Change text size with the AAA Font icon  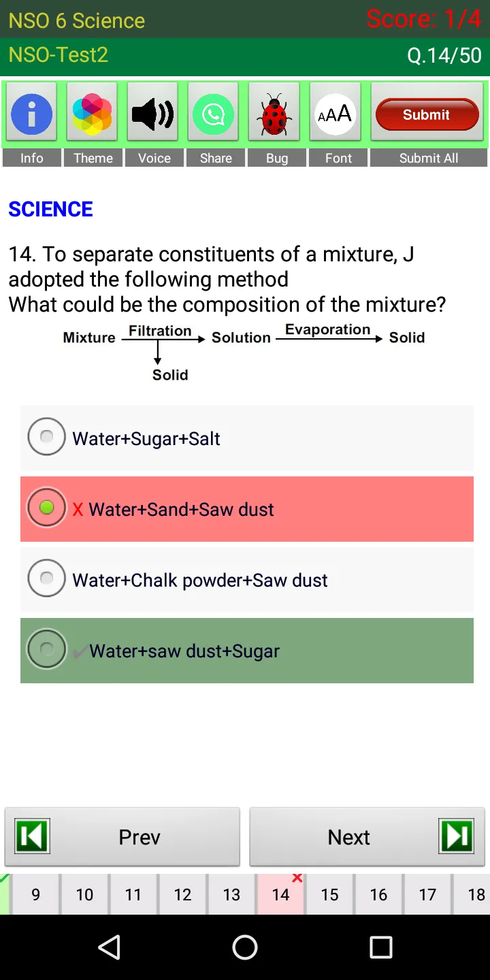click(x=336, y=114)
